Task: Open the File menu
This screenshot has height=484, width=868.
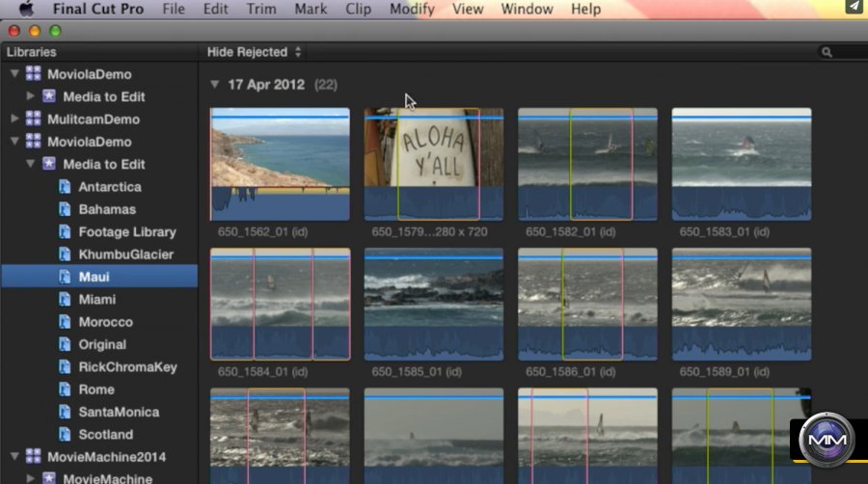Action: click(174, 9)
